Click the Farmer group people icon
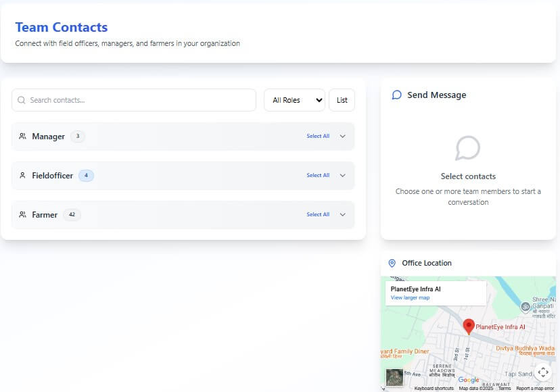The width and height of the screenshot is (560, 392). point(21,214)
